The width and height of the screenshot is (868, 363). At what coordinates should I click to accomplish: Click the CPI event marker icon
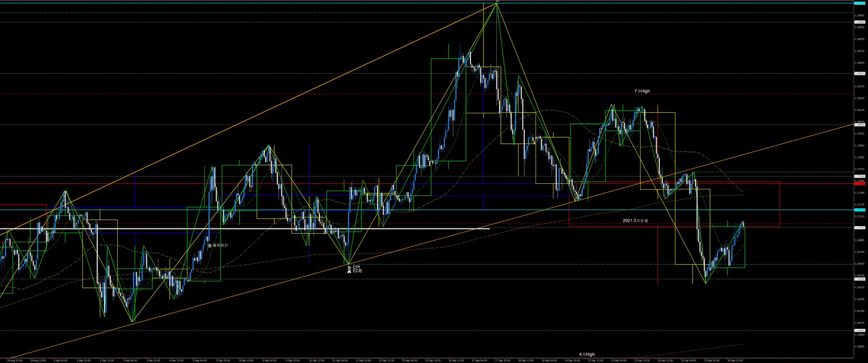(349, 267)
